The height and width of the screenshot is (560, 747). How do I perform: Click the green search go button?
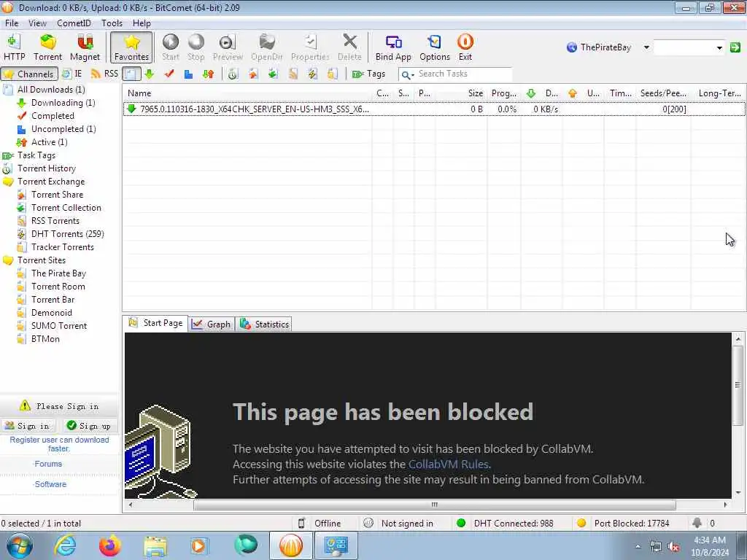[x=735, y=47]
